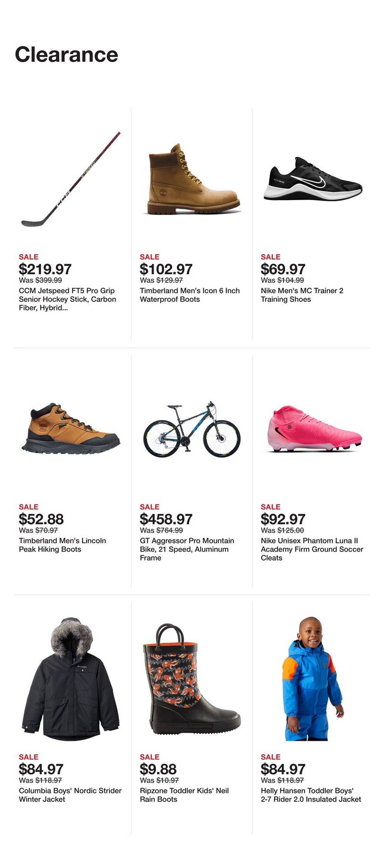Screen dimensions: 384x868
Task: Open Helly Hansen Toddler Boys' Rider jacket title
Action: [x=311, y=795]
